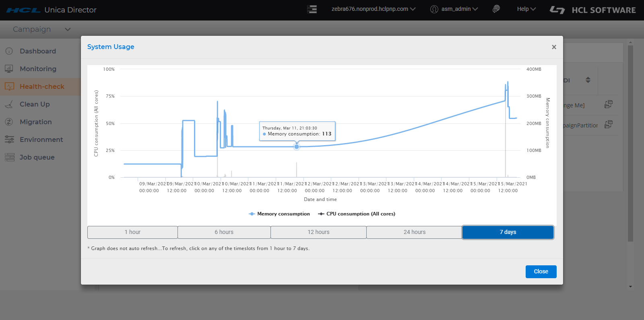Click the globe language icon
This screenshot has width=644, height=320.
[x=496, y=9]
